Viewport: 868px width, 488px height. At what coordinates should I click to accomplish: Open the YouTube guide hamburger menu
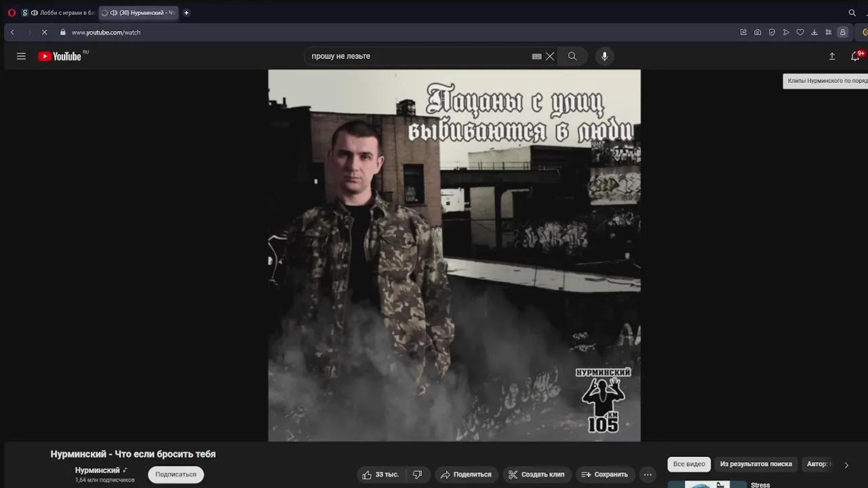click(21, 56)
